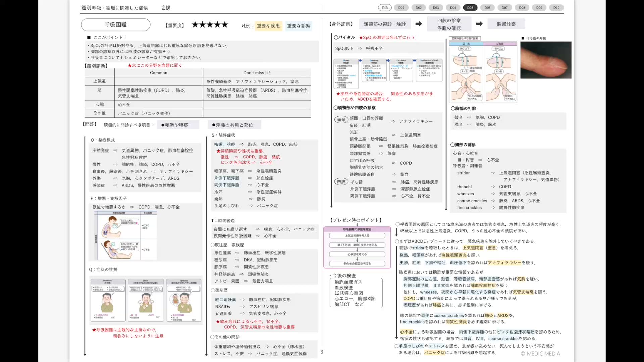
Task: Click the clubbed finger photo thumbnail
Action: point(545,60)
